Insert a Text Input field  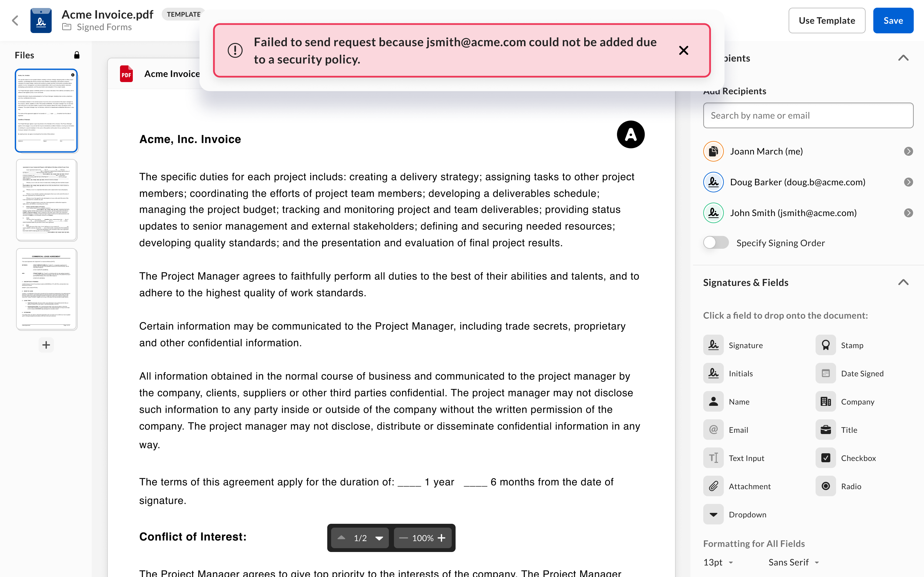tap(713, 458)
